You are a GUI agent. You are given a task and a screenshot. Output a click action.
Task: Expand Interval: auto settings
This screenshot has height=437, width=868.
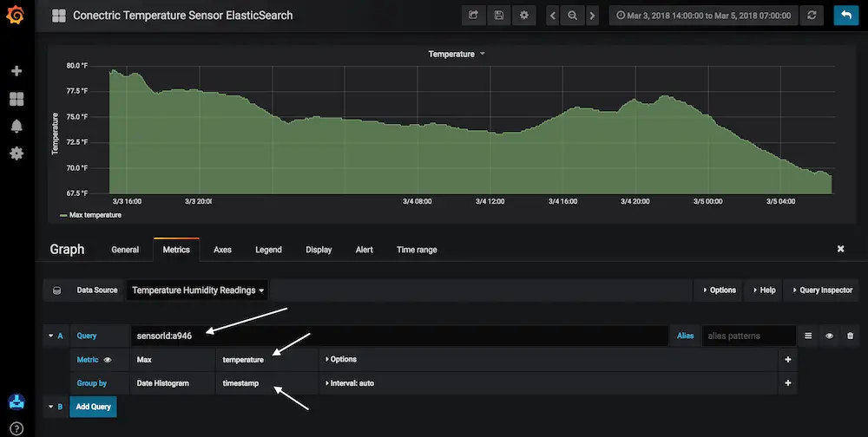[349, 382]
